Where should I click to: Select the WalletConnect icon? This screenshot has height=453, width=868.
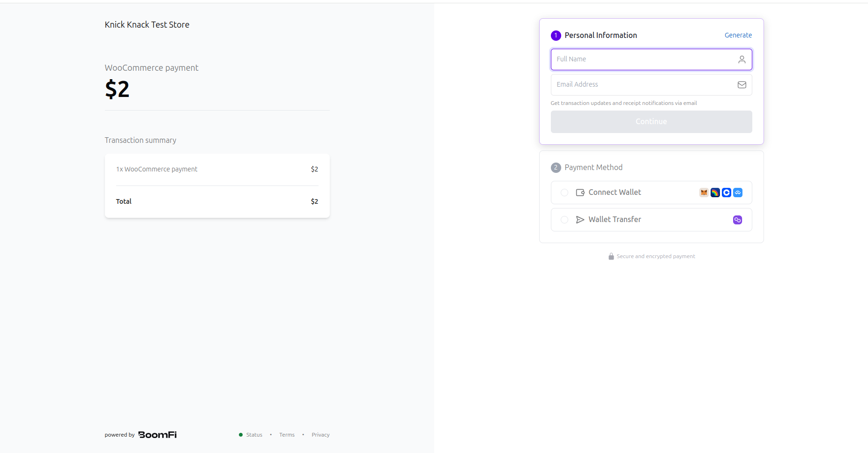pos(738,192)
